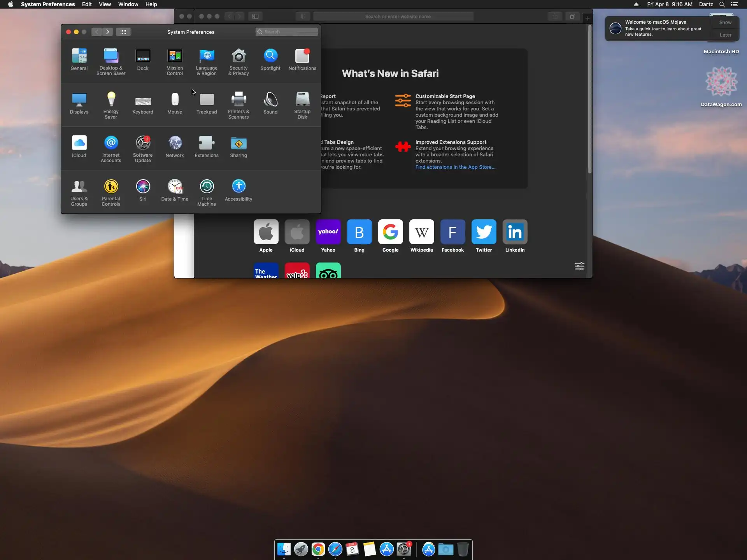This screenshot has height=560, width=747.
Task: Open the Startup Disk pane
Action: (302, 105)
